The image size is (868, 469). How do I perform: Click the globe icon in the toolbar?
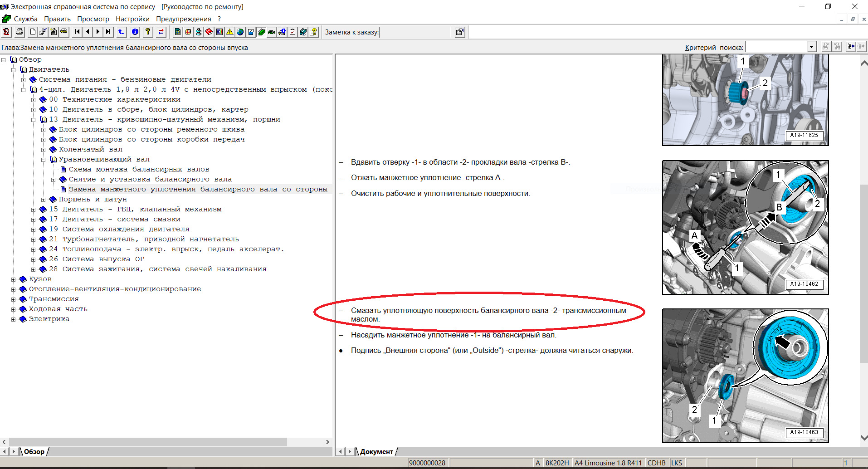pos(240,32)
